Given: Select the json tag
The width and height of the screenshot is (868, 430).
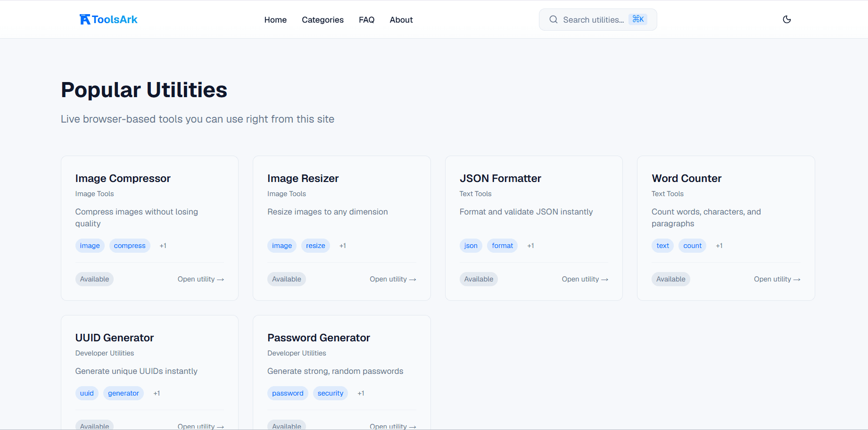Looking at the screenshot, I should [x=471, y=246].
